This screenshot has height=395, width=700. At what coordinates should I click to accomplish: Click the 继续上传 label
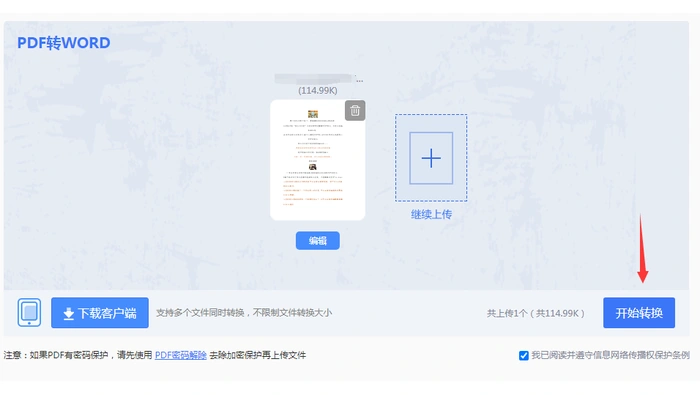431,215
